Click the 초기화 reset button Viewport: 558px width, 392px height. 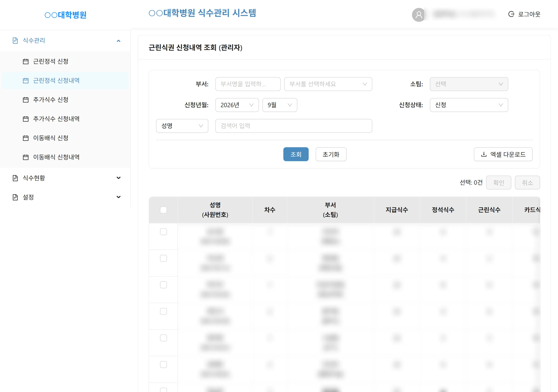(x=331, y=154)
